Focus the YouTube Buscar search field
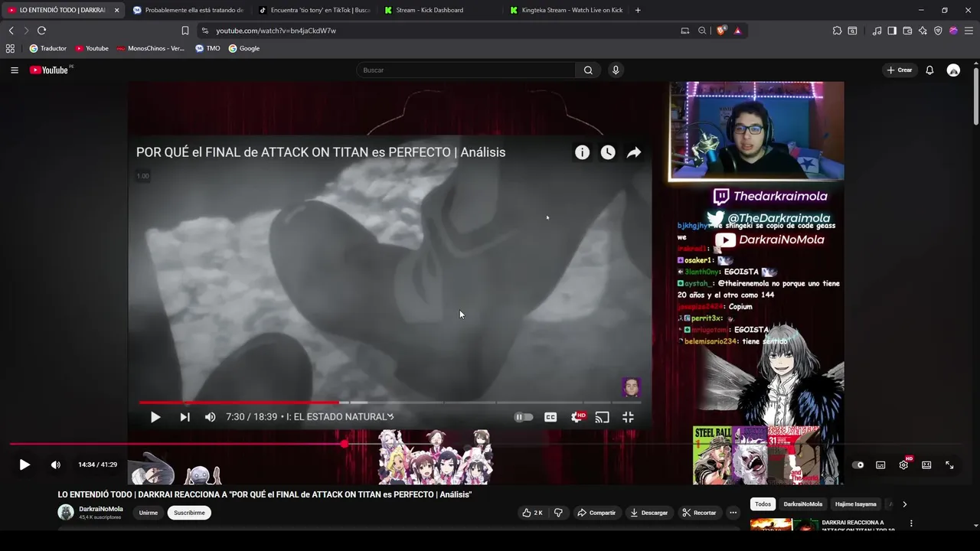Screen dimensions: 980x551 pyautogui.click(x=465, y=70)
